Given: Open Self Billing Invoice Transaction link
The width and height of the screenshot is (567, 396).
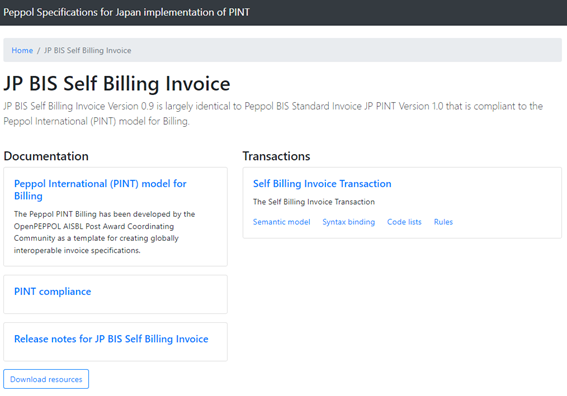Looking at the screenshot, I should (x=322, y=184).
